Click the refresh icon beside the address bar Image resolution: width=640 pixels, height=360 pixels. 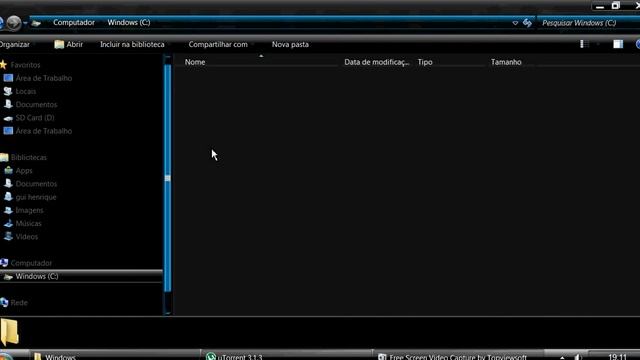coord(527,23)
